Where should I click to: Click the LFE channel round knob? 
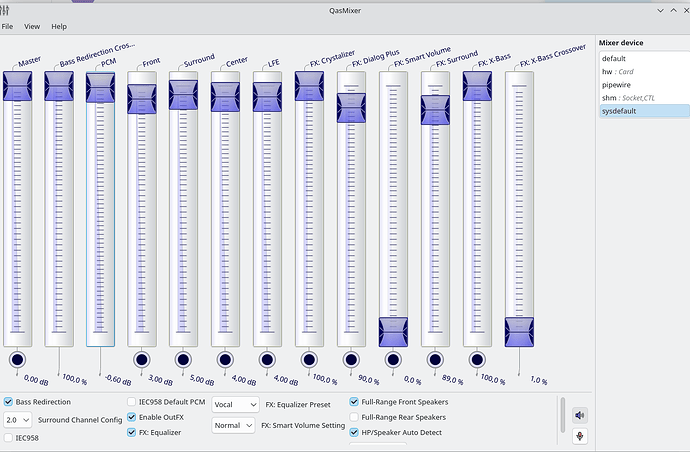tap(267, 359)
